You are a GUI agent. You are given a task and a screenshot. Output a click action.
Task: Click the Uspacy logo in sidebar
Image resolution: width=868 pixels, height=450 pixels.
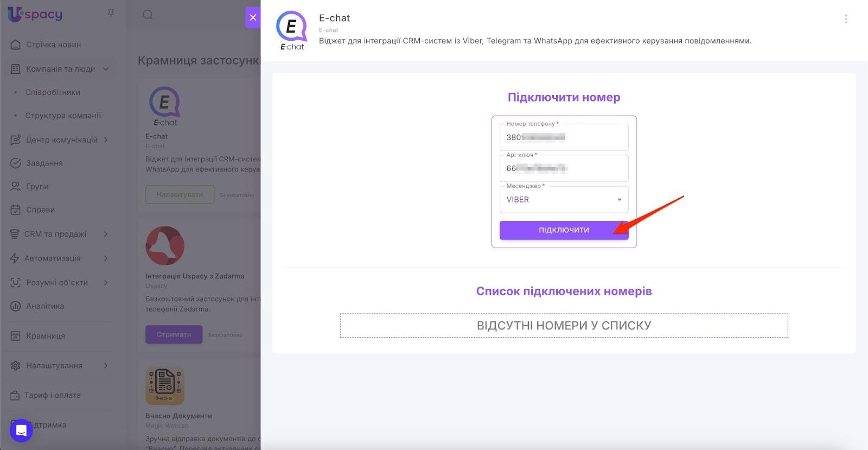coord(35,14)
